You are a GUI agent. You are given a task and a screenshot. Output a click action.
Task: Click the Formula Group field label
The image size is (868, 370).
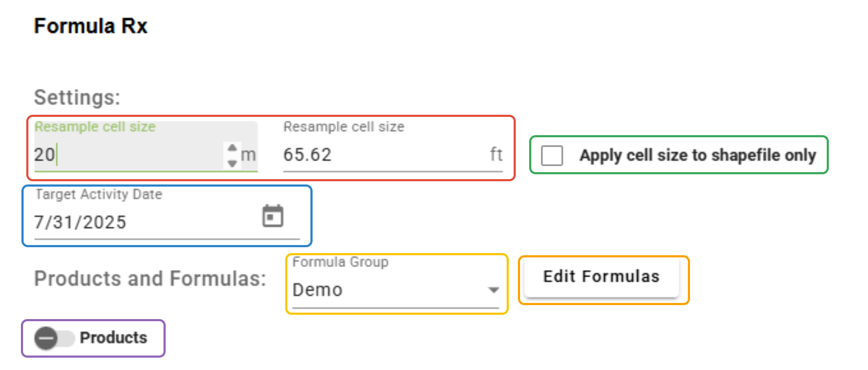click(x=340, y=262)
